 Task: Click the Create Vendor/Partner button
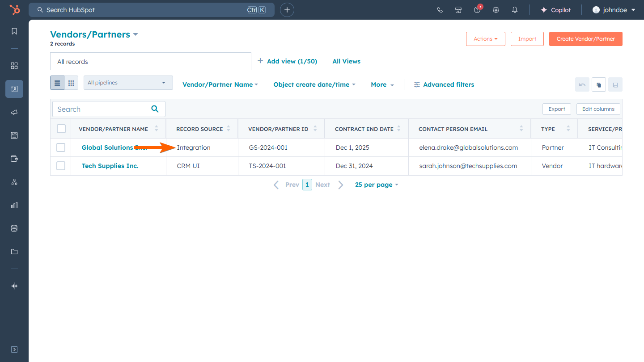(585, 39)
